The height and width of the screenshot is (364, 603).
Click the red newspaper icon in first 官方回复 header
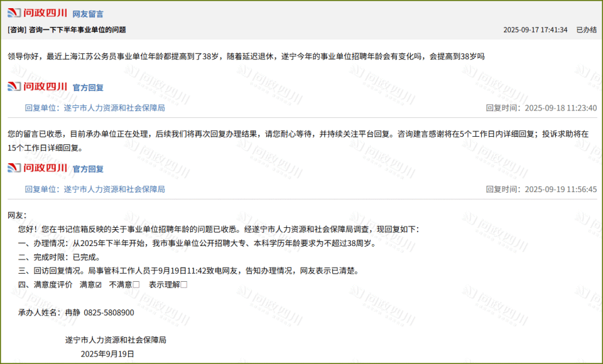tap(14, 87)
